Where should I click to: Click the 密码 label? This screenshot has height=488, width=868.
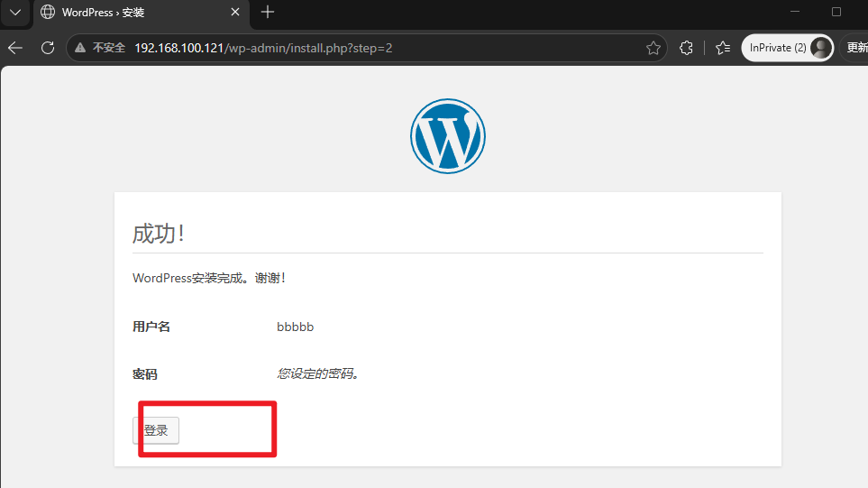(145, 374)
